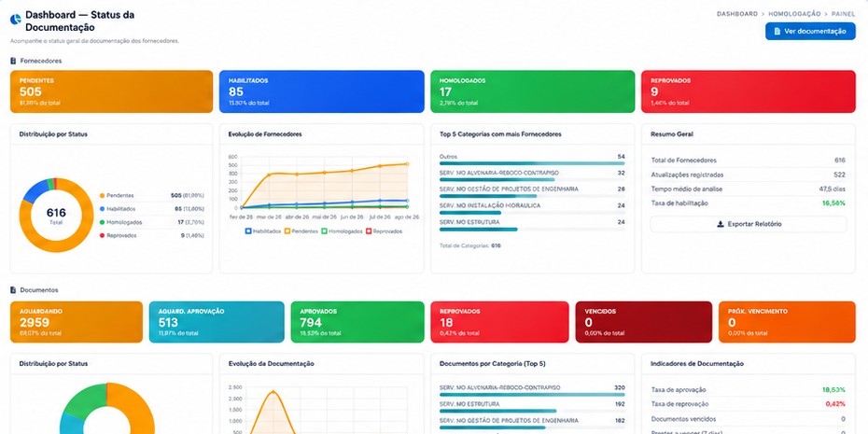Click the Documentos section icon
The image size is (868, 434).
[x=13, y=290]
